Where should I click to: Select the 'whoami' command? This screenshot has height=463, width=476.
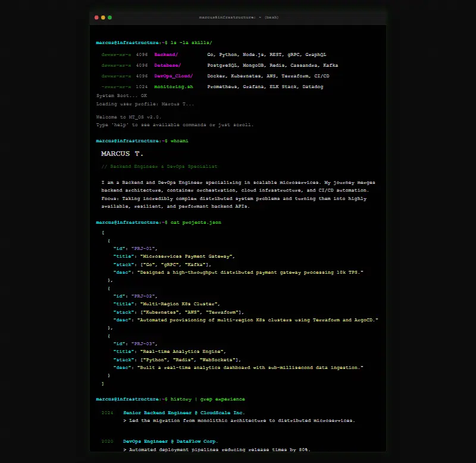pos(179,141)
